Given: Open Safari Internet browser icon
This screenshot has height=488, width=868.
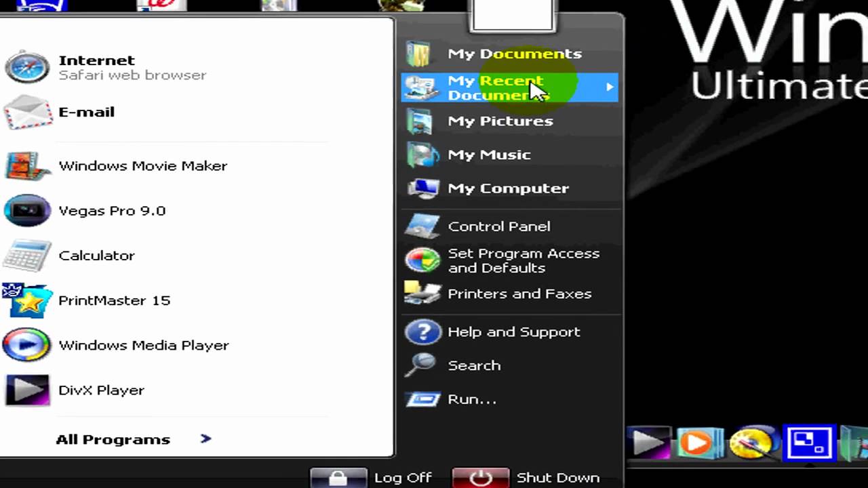Looking at the screenshot, I should (x=27, y=68).
